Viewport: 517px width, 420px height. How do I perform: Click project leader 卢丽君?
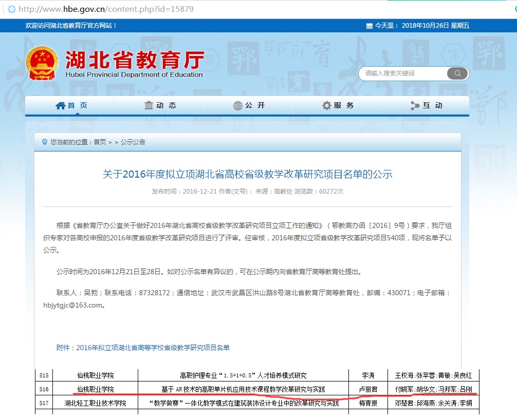pyautogui.click(x=368, y=389)
